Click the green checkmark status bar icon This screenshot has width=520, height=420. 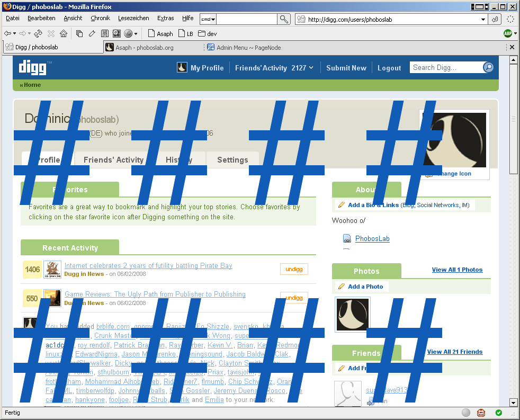498,413
